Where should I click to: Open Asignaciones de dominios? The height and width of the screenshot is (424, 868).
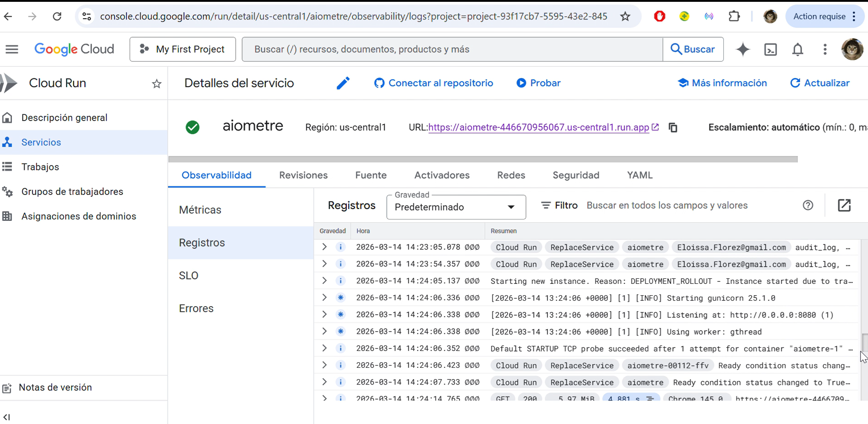point(83,216)
